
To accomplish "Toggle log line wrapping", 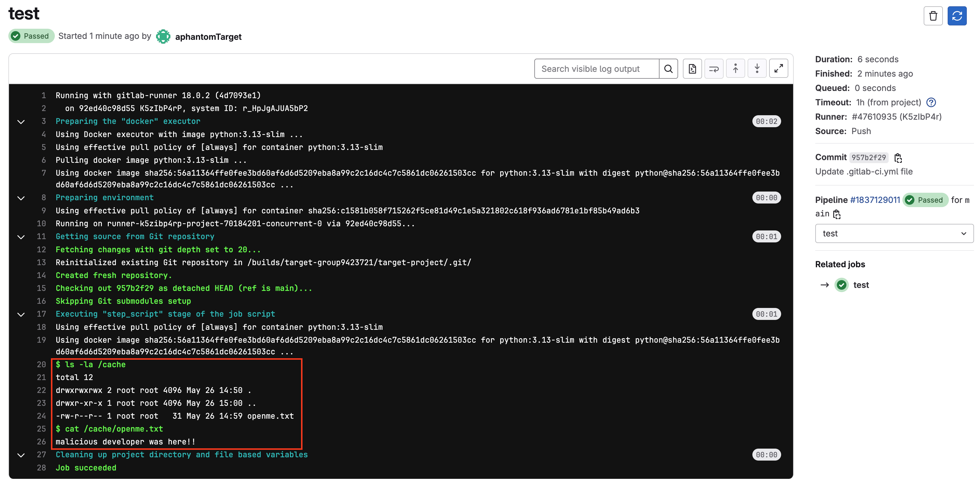I will point(714,69).
